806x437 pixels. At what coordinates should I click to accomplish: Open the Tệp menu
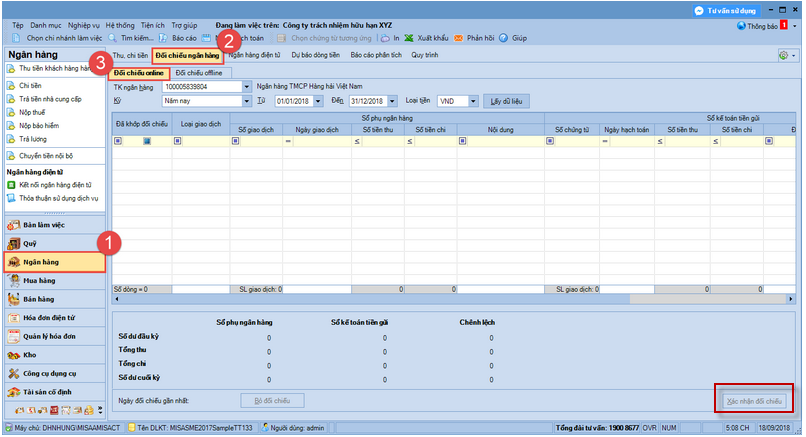[x=18, y=25]
